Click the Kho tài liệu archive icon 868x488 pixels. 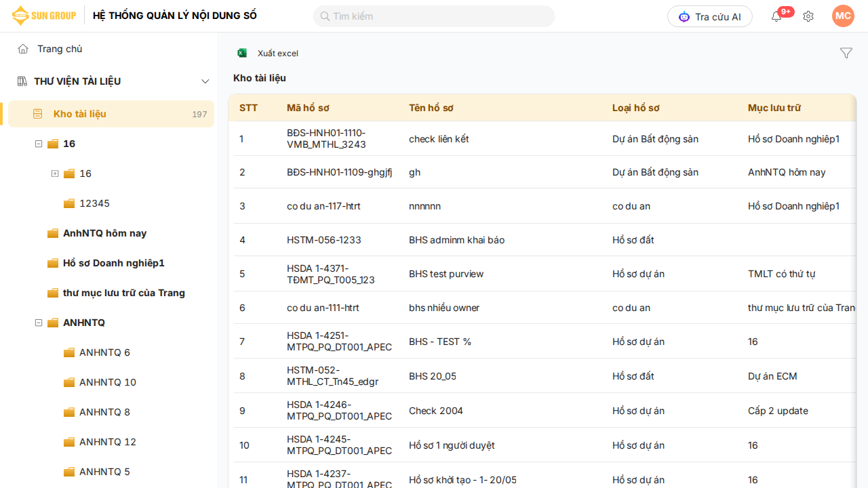pos(38,114)
